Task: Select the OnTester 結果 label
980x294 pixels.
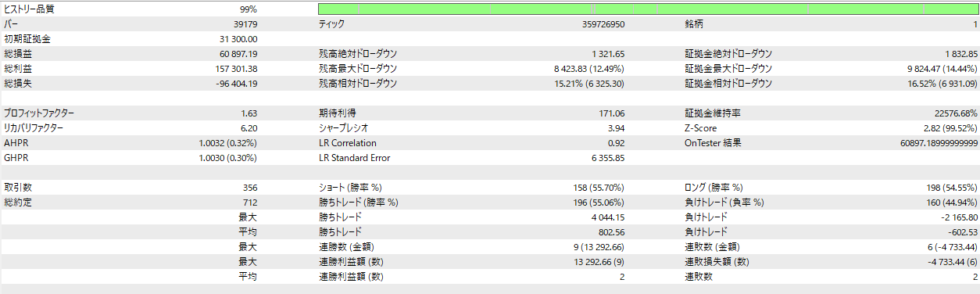Action: pos(714,143)
